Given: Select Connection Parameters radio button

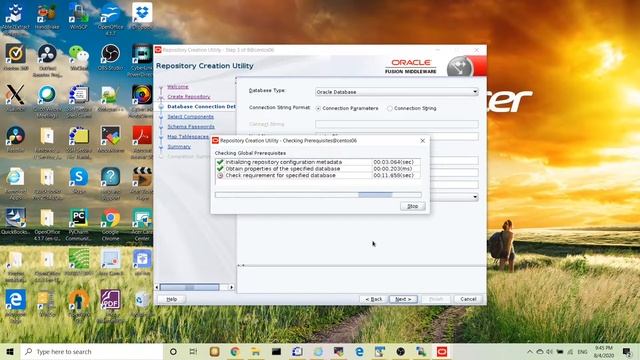Looking at the screenshot, I should pos(318,108).
